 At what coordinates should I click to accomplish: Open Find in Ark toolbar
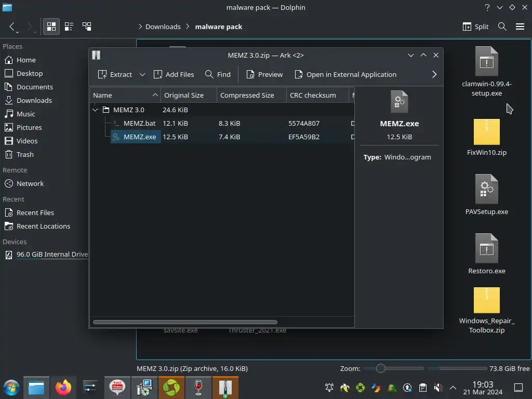coord(218,74)
